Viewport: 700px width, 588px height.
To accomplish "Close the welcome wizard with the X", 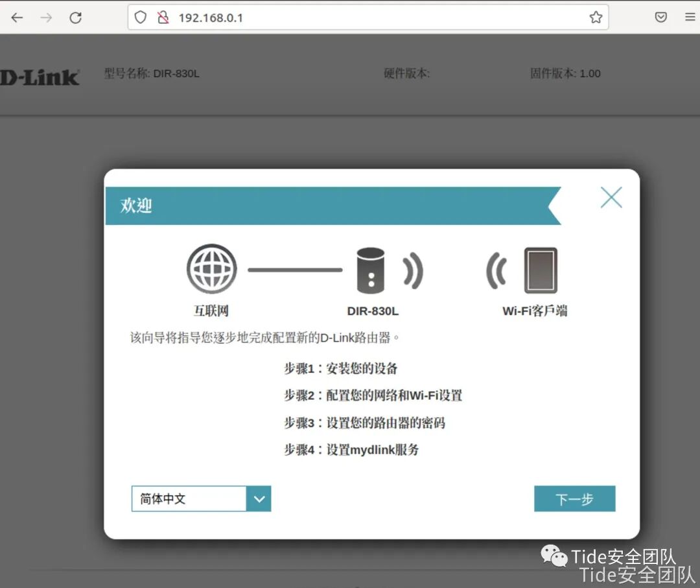I will click(611, 197).
